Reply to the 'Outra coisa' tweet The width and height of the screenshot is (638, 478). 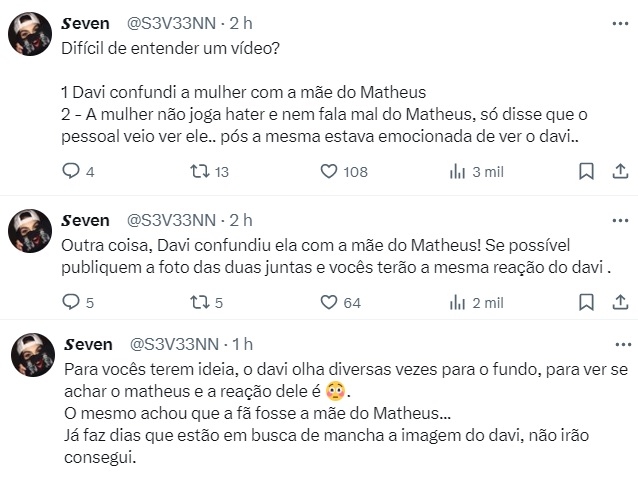click(x=70, y=302)
